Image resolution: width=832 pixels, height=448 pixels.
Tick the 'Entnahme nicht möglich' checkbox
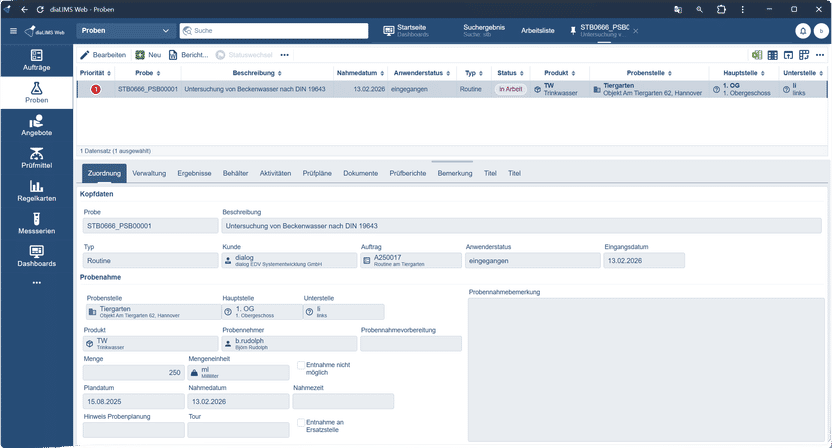[x=301, y=365]
